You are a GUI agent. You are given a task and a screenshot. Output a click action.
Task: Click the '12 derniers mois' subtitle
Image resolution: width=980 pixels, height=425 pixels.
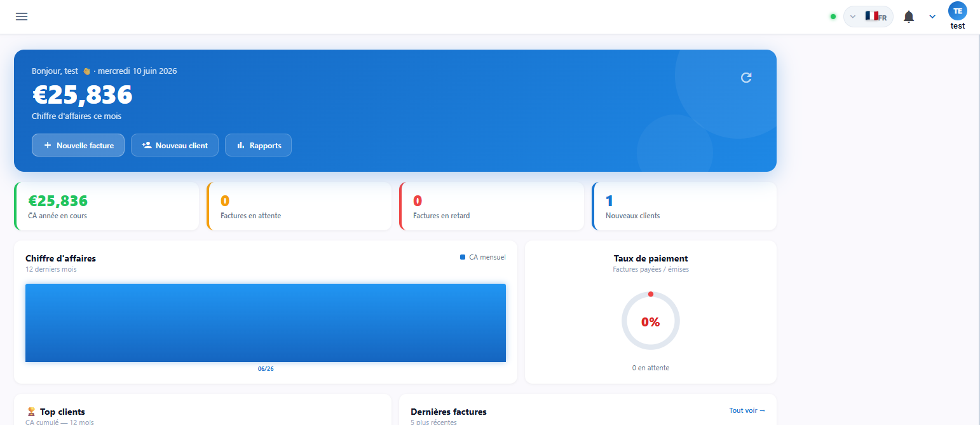point(51,269)
